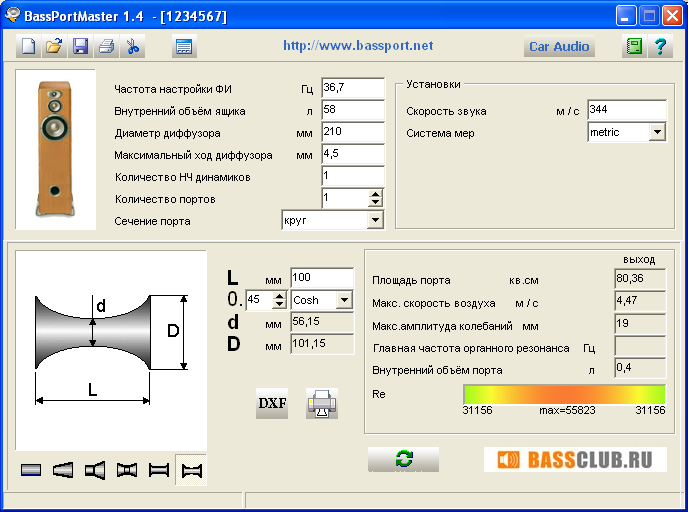Click the Car Audio button

[559, 47]
